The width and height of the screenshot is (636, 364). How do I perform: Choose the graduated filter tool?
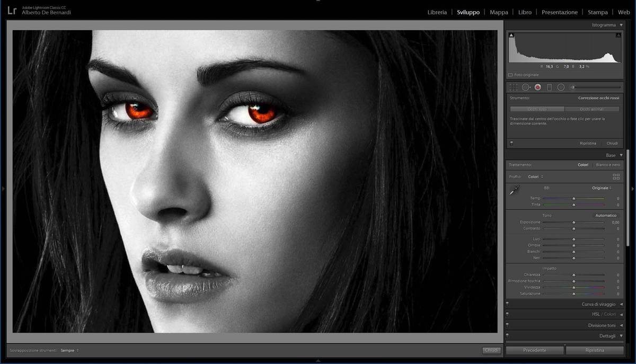point(549,87)
